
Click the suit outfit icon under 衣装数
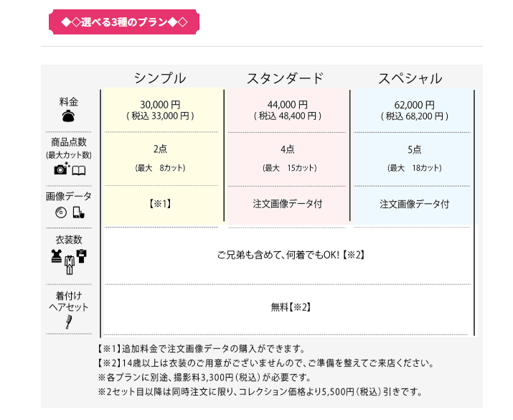[x=69, y=264]
